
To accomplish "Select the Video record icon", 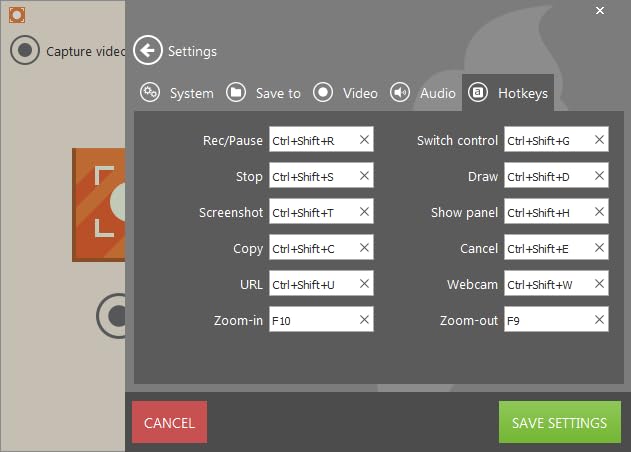I will (323, 93).
